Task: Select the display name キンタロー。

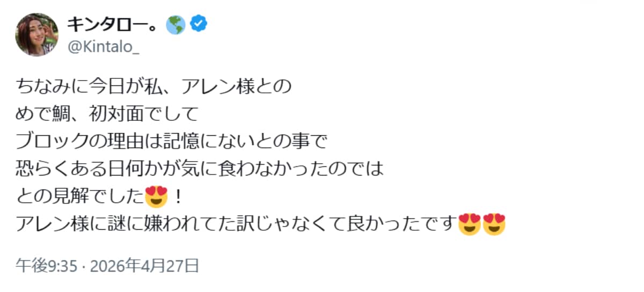Action: click(113, 24)
